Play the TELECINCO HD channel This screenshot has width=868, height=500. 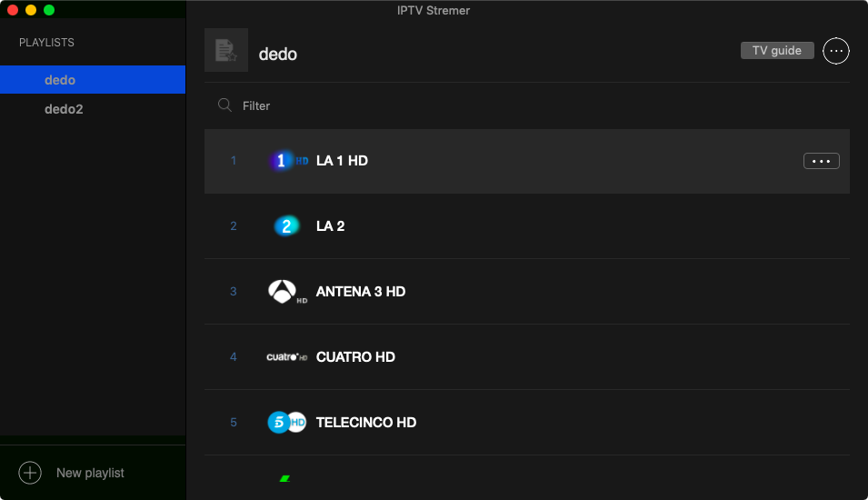point(365,423)
